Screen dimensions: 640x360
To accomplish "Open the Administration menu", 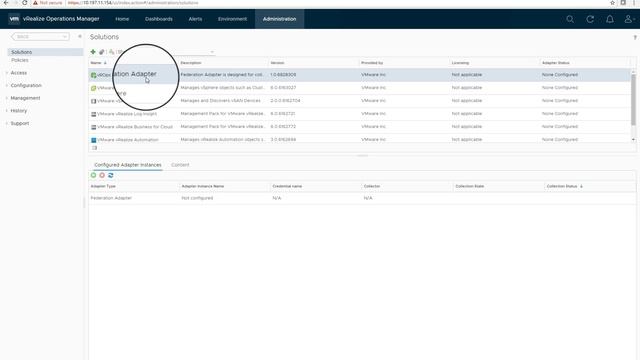I will pyautogui.click(x=280, y=19).
